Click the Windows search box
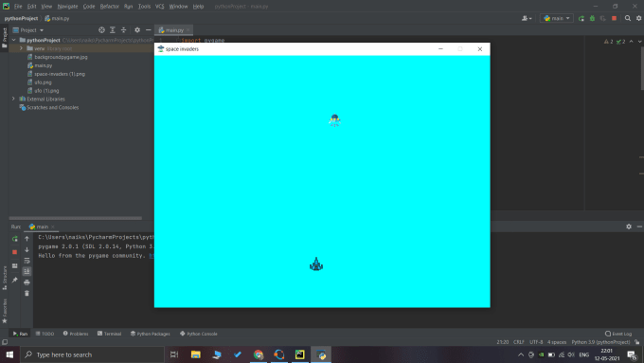Image resolution: width=644 pixels, height=363 pixels. point(92,354)
